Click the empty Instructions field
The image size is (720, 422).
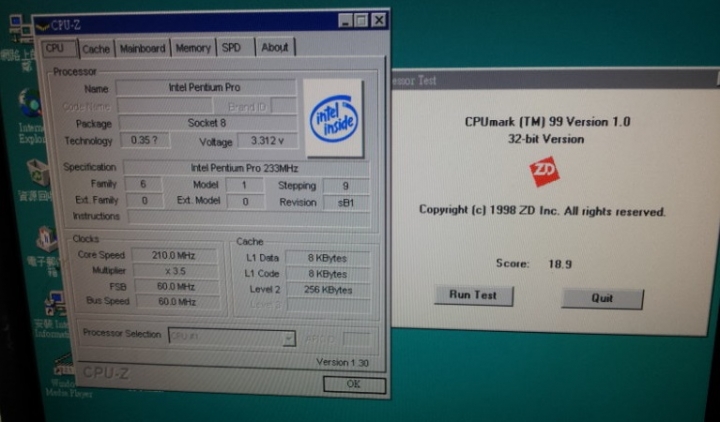249,218
